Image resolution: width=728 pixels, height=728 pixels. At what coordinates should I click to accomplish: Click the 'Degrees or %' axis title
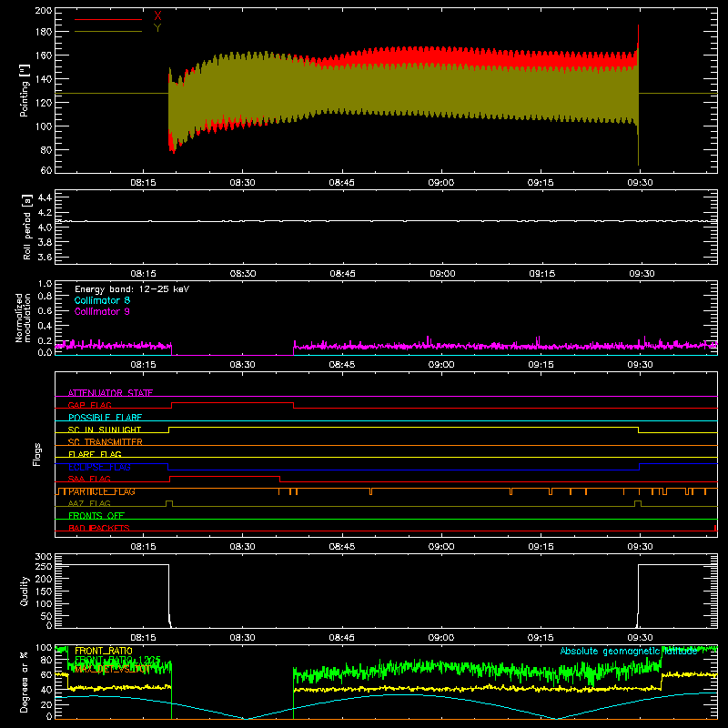tap(24, 682)
